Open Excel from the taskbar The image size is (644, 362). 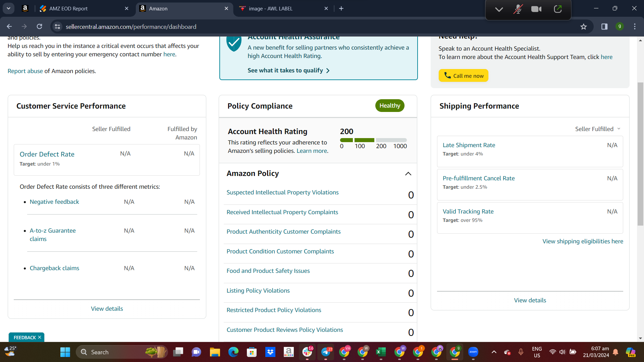[x=381, y=352]
